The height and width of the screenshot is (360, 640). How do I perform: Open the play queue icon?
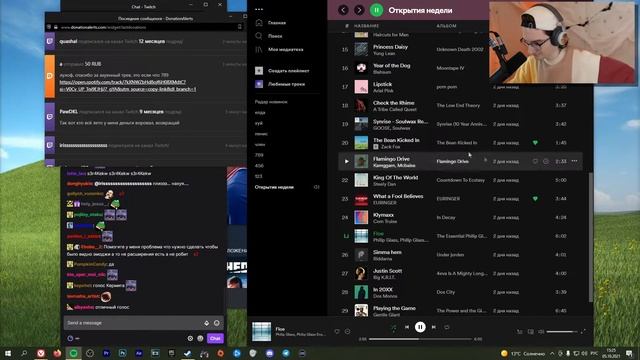tap(520, 332)
